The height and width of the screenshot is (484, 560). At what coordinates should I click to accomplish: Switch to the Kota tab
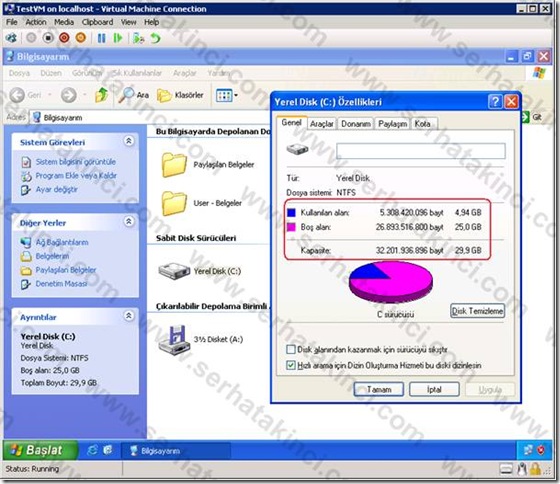coord(422,124)
